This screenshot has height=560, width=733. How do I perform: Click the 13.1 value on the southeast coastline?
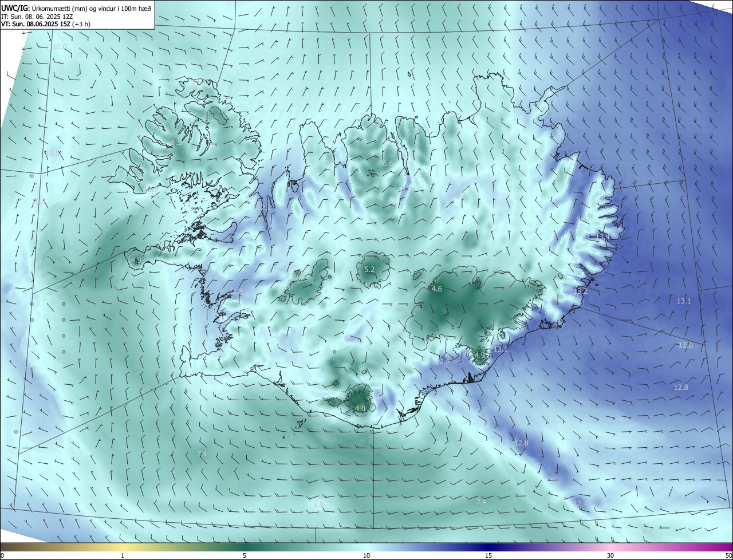(x=500, y=349)
